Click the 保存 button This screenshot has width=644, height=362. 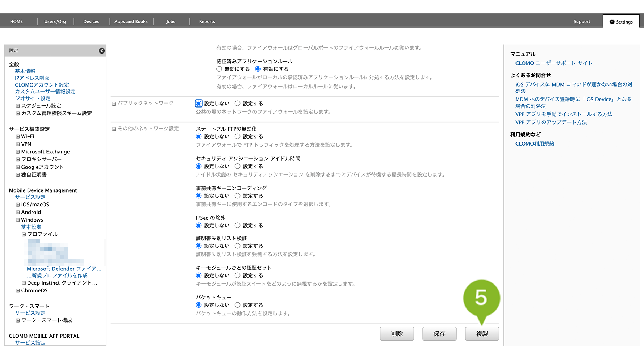439,334
